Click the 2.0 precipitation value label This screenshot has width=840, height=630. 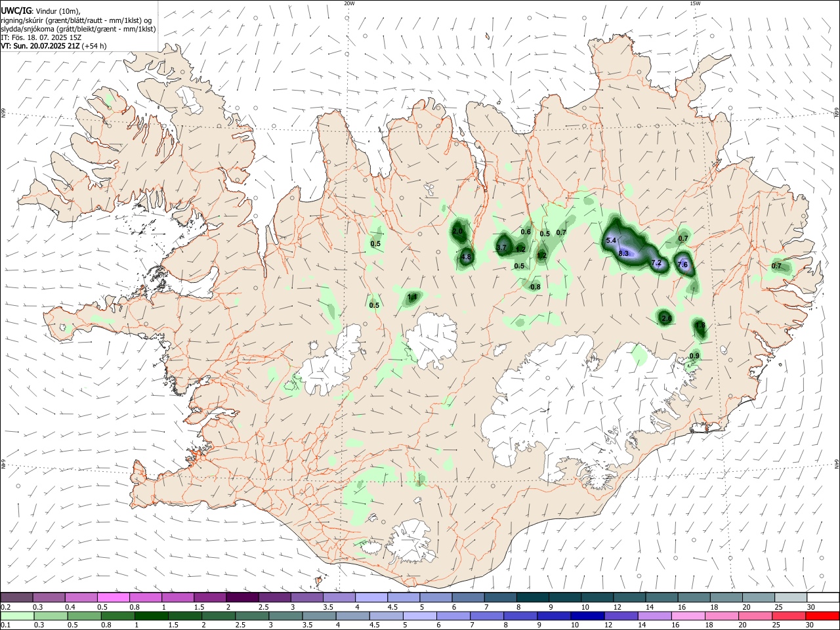pos(458,232)
